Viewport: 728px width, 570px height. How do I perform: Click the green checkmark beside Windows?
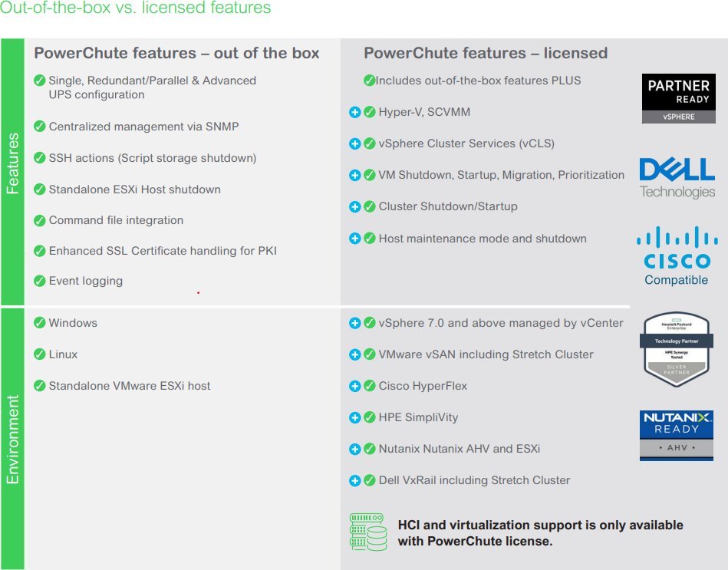pyautogui.click(x=40, y=323)
